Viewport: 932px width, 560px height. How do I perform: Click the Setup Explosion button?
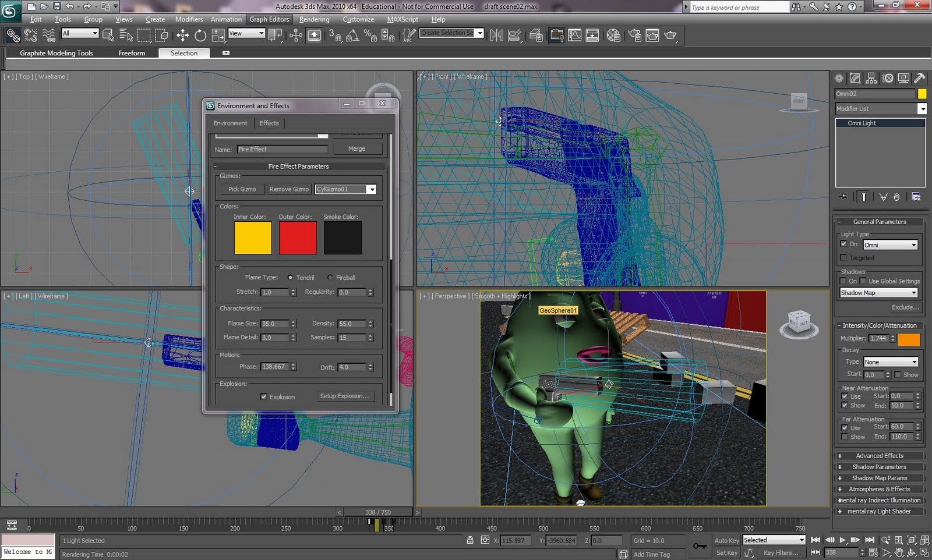345,396
